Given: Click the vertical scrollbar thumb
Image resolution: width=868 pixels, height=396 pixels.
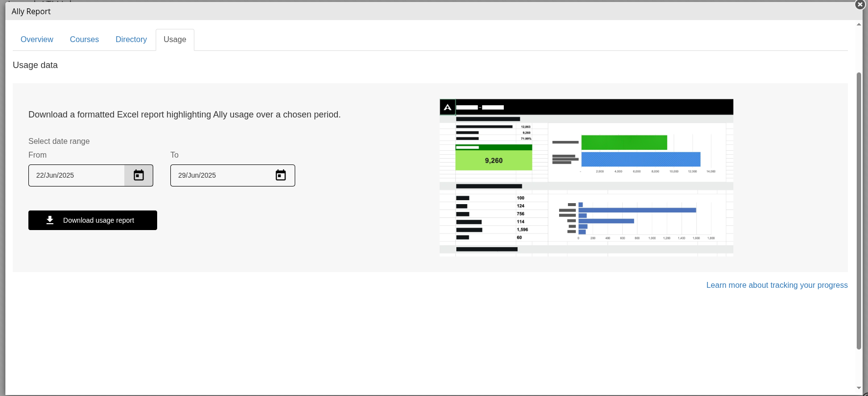Looking at the screenshot, I should [x=859, y=210].
